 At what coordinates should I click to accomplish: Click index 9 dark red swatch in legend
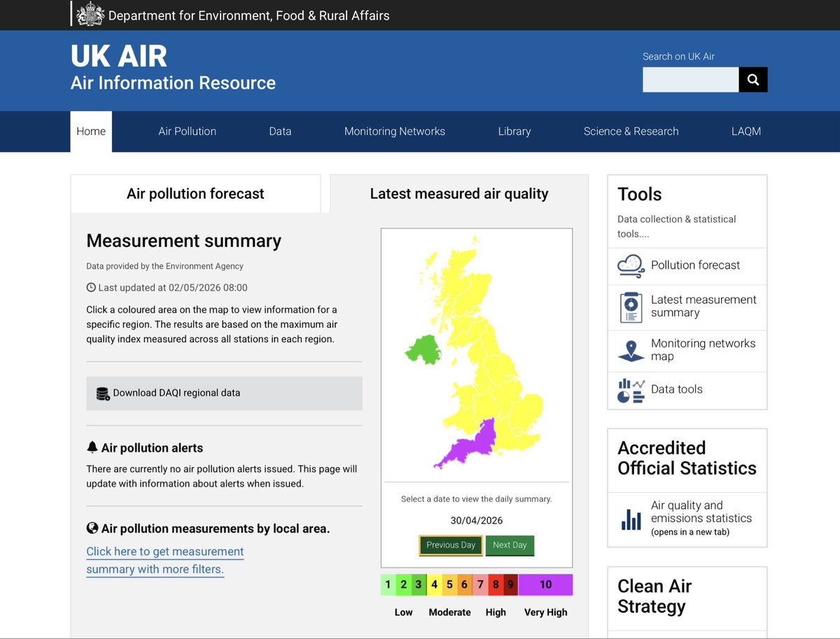[511, 585]
